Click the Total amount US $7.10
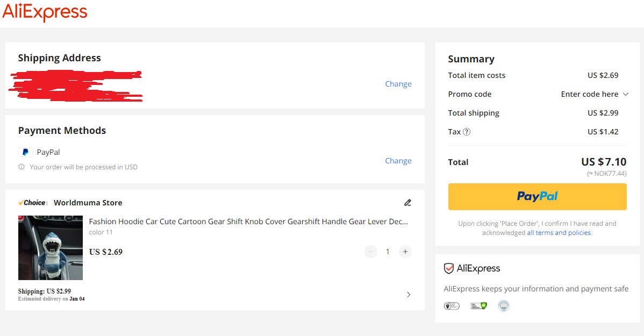The height and width of the screenshot is (336, 644). point(604,162)
